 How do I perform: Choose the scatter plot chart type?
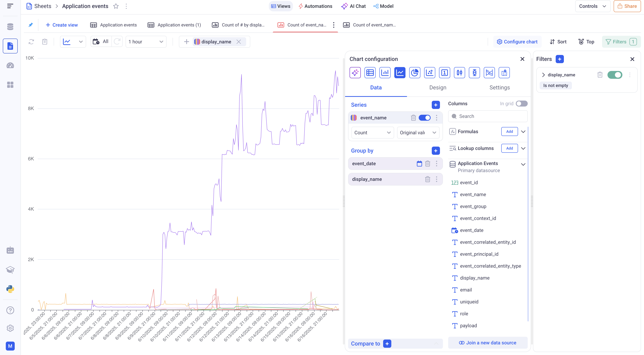coord(430,73)
